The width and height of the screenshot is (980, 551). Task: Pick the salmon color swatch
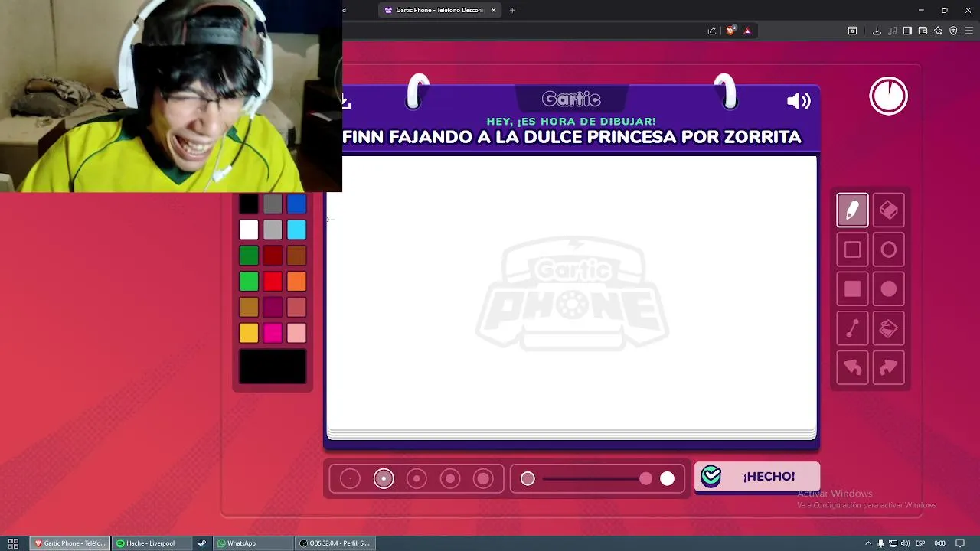(296, 307)
